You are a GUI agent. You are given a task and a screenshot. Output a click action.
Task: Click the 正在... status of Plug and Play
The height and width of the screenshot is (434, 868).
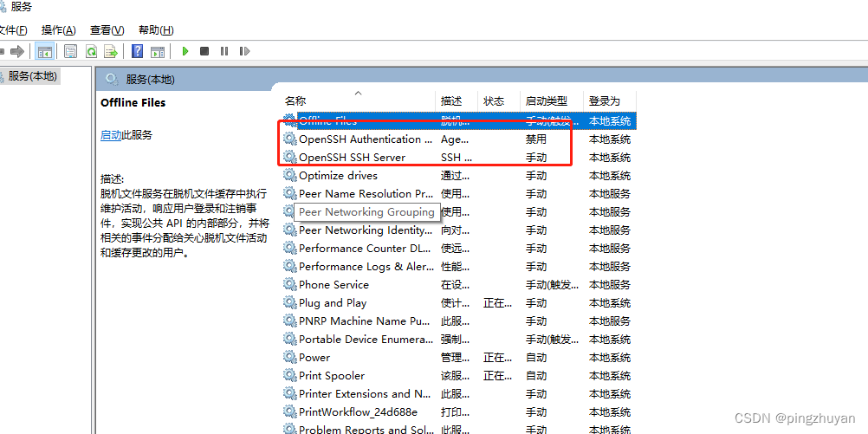497,303
